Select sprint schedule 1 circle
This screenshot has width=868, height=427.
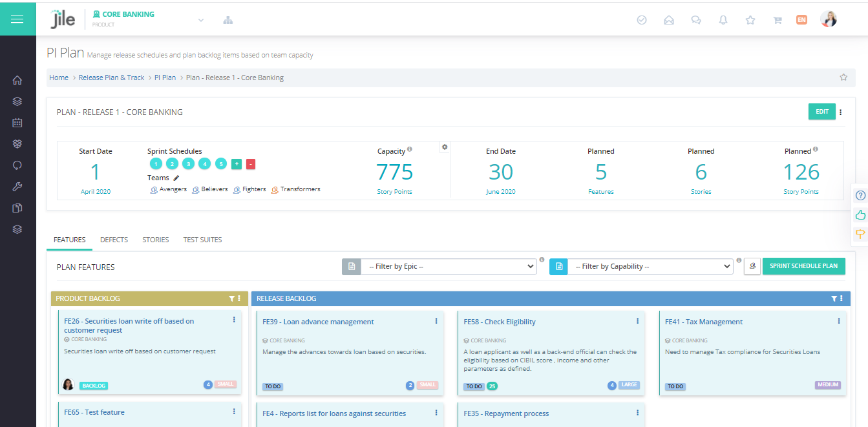coord(156,164)
